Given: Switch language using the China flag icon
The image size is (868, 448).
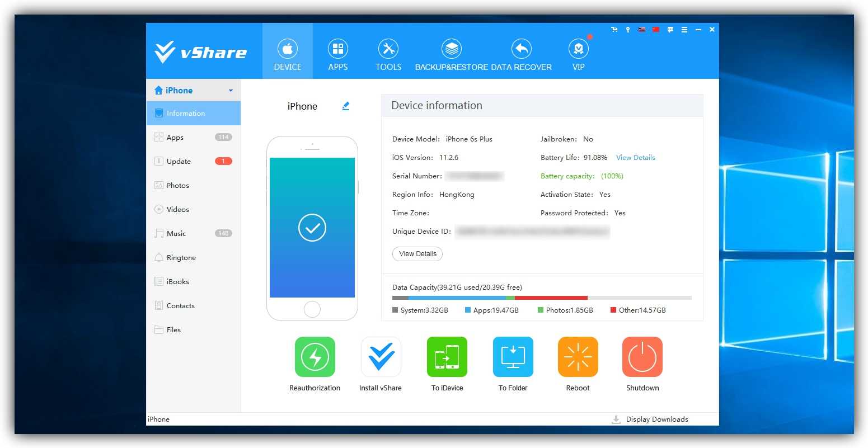Looking at the screenshot, I should click(x=656, y=30).
